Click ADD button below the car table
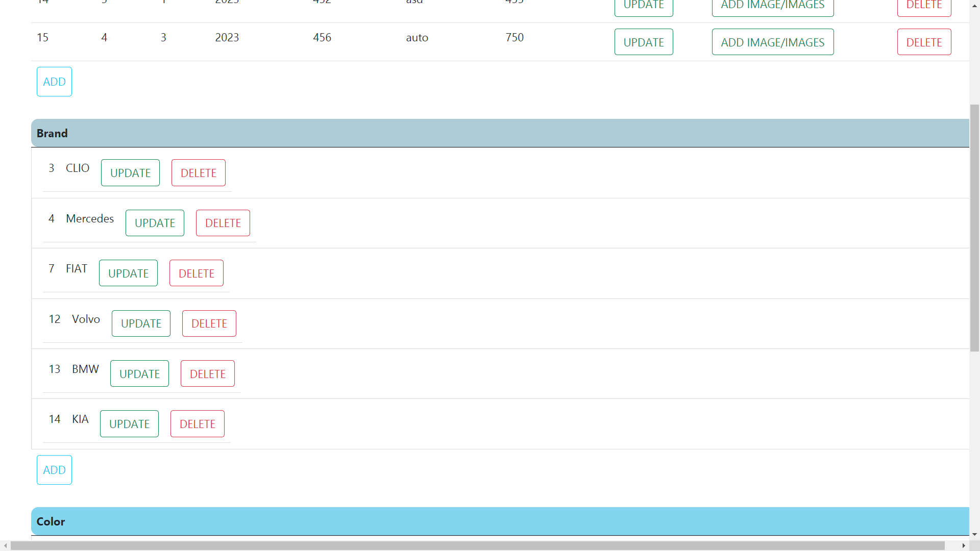 (54, 82)
